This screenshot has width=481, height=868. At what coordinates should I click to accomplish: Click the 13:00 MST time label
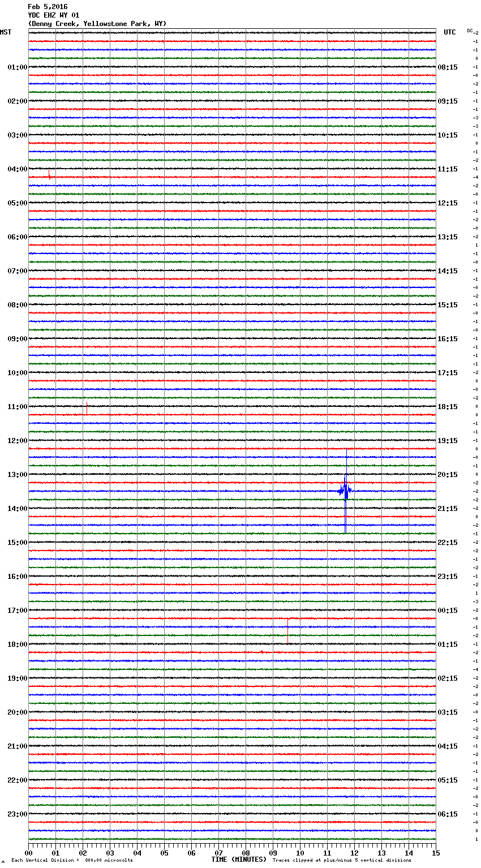tap(18, 475)
